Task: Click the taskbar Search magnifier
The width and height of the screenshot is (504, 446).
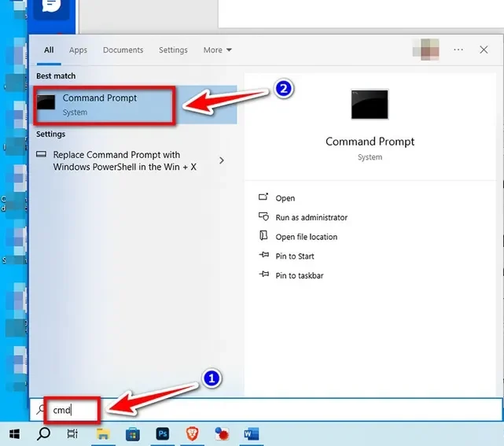Action: click(43, 433)
